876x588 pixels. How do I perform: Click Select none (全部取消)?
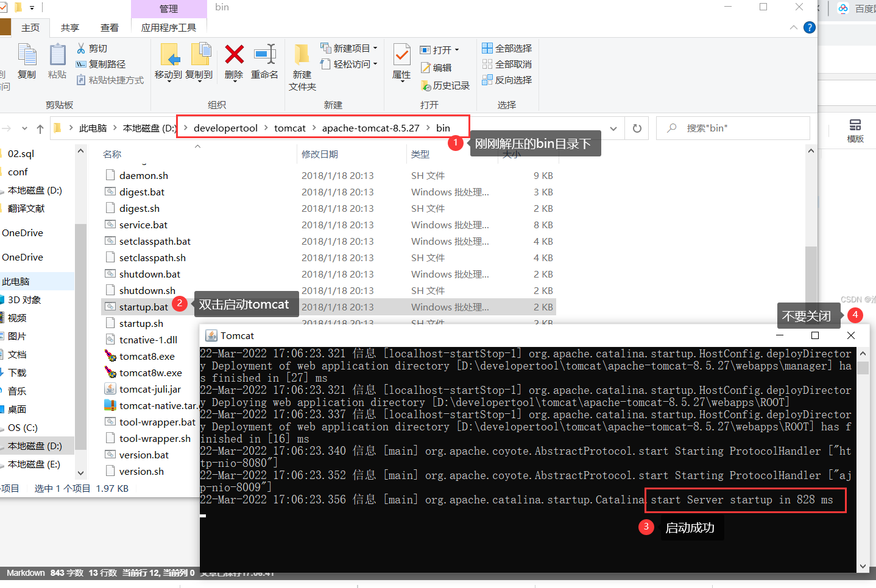point(507,64)
